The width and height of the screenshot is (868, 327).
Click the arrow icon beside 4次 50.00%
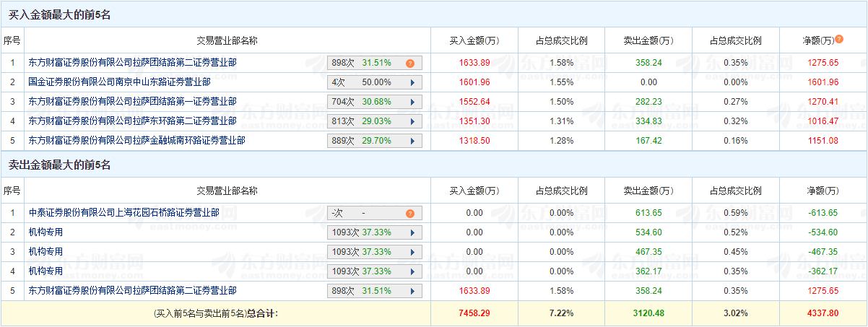[x=412, y=82]
